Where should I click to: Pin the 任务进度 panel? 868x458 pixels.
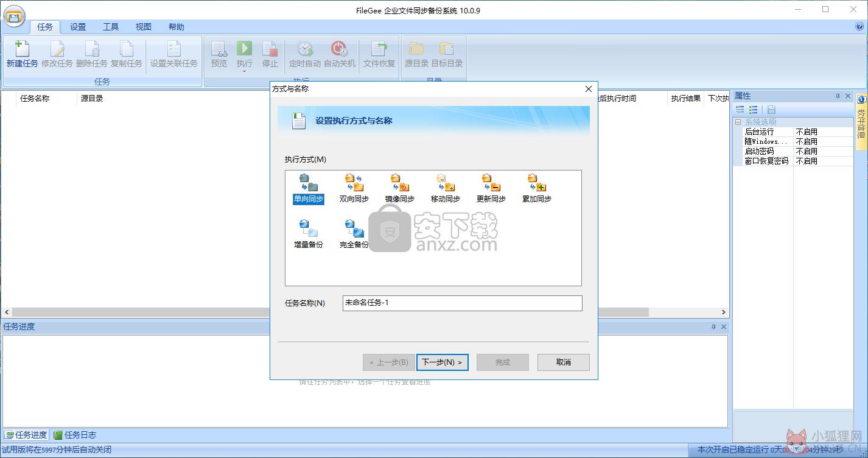tap(714, 326)
